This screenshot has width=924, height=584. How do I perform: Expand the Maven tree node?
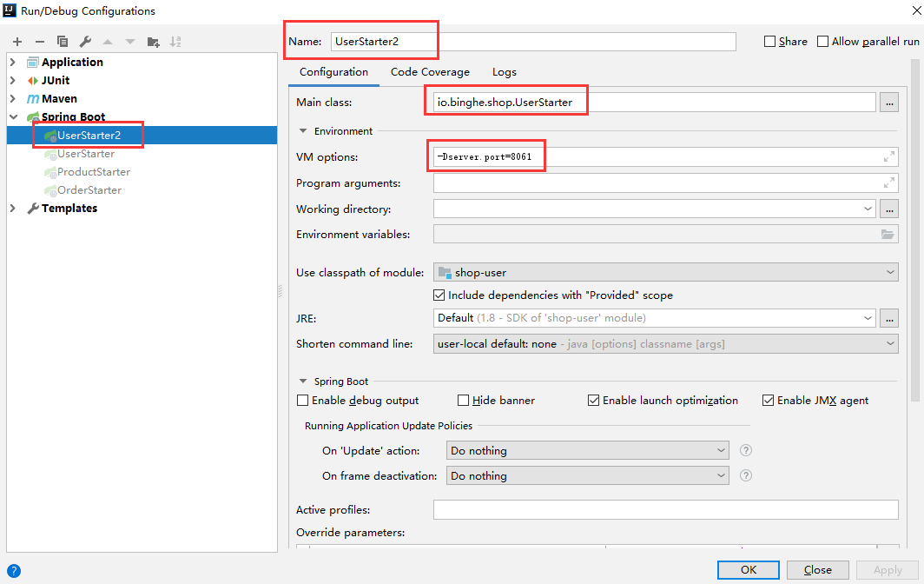coord(13,99)
